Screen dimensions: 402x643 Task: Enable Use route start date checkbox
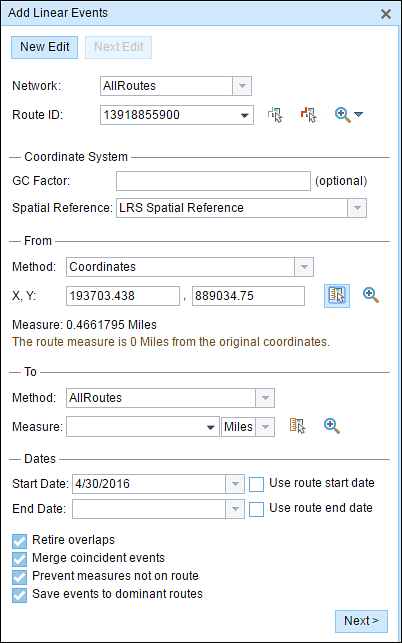tap(256, 484)
